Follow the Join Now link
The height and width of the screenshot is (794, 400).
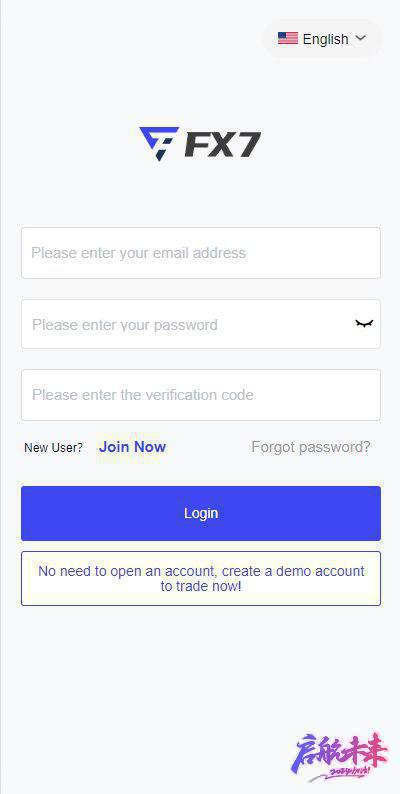[133, 447]
